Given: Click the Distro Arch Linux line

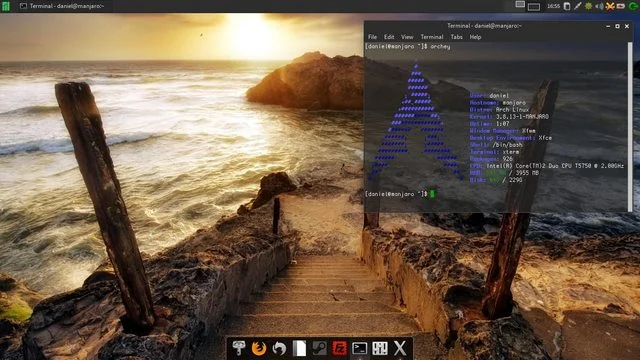Looking at the screenshot, I should pyautogui.click(x=499, y=110).
